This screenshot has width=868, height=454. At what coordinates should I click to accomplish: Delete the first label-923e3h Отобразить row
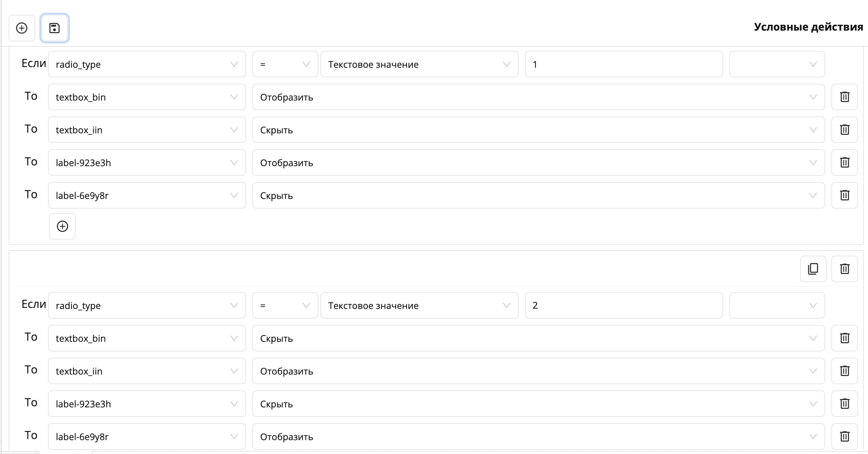[844, 163]
